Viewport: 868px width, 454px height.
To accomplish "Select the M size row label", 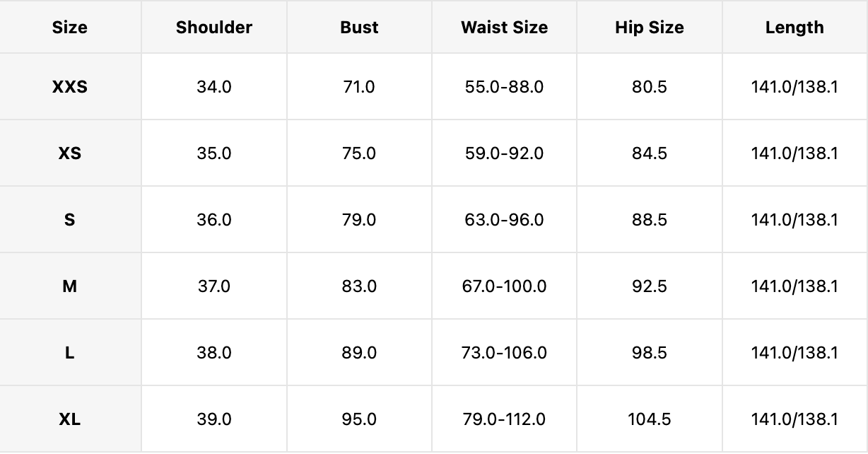I will coord(70,286).
